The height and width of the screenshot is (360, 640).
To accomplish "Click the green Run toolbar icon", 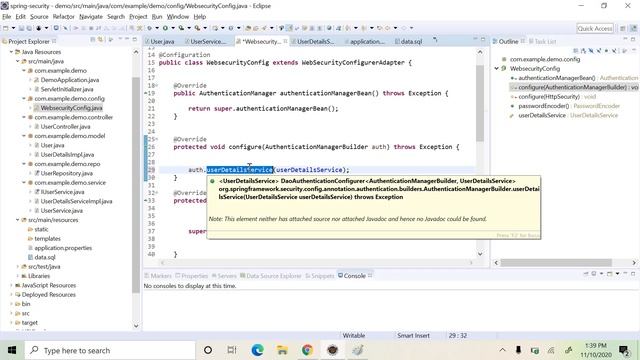I will point(165,28).
